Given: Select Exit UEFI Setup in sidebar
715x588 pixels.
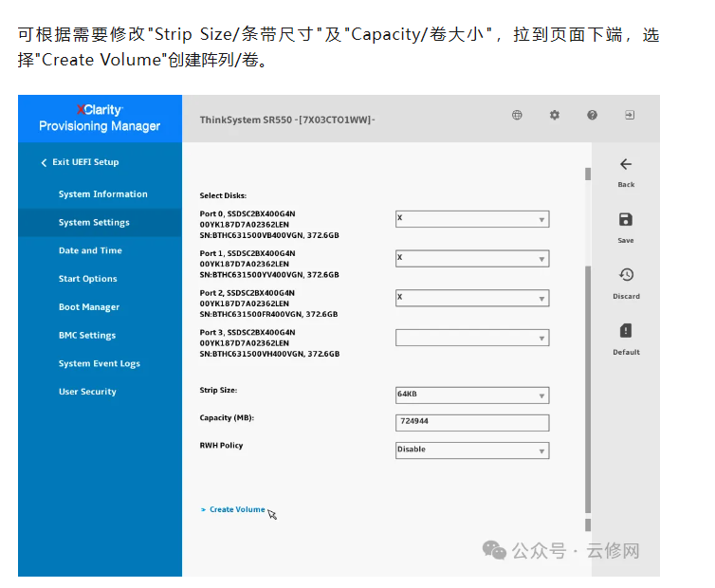Looking at the screenshot, I should click(85, 162).
